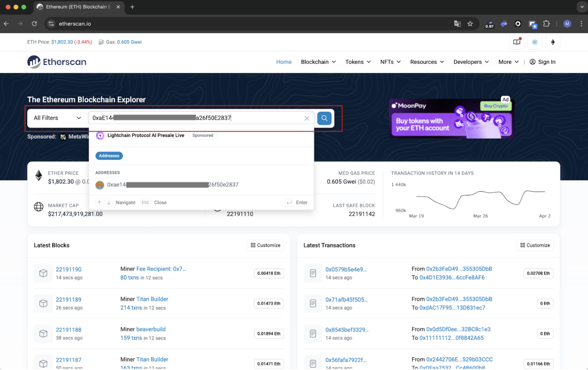Open beaverbuild miner link
The width and height of the screenshot is (588, 370).
click(x=151, y=329)
